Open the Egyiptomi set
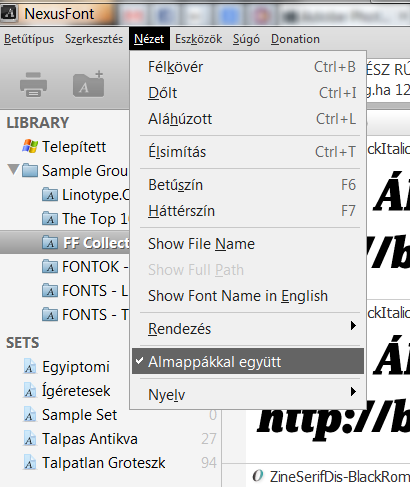 pos(76,367)
